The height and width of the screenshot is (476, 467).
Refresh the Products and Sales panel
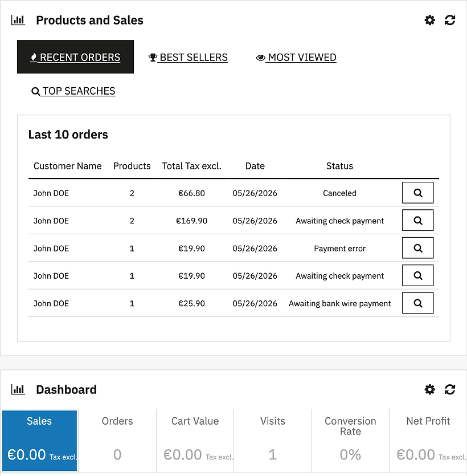point(450,21)
